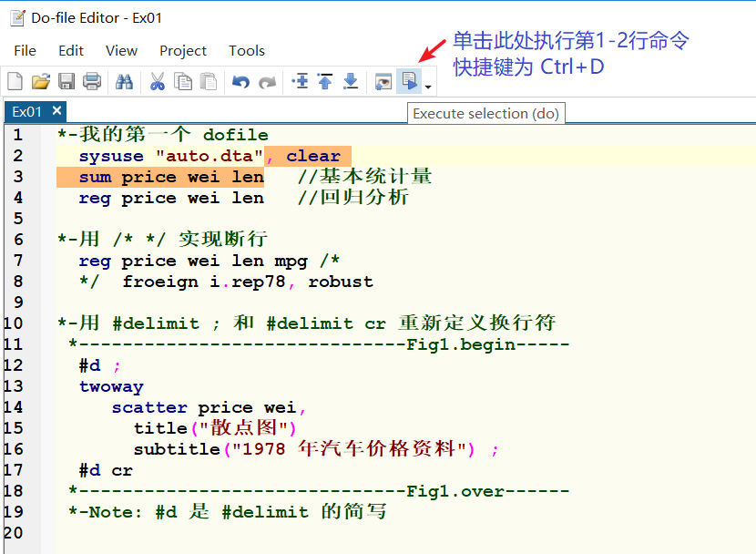
Task: Open the Tools menu
Action: (247, 51)
